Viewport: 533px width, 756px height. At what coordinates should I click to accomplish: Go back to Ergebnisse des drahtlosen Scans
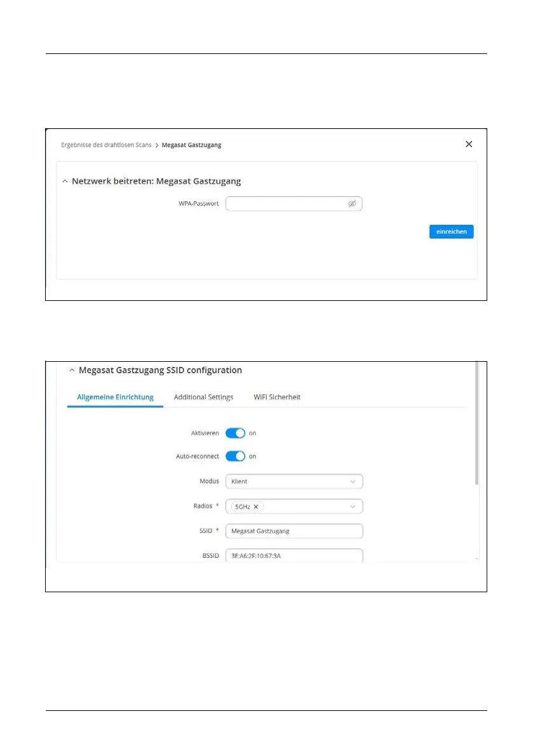[106, 145]
